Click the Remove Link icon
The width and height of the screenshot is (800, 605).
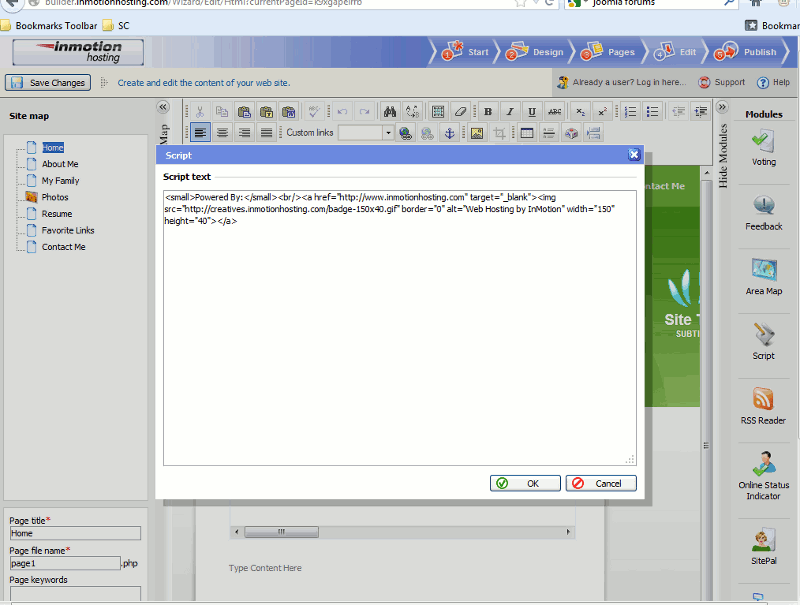tap(427, 133)
